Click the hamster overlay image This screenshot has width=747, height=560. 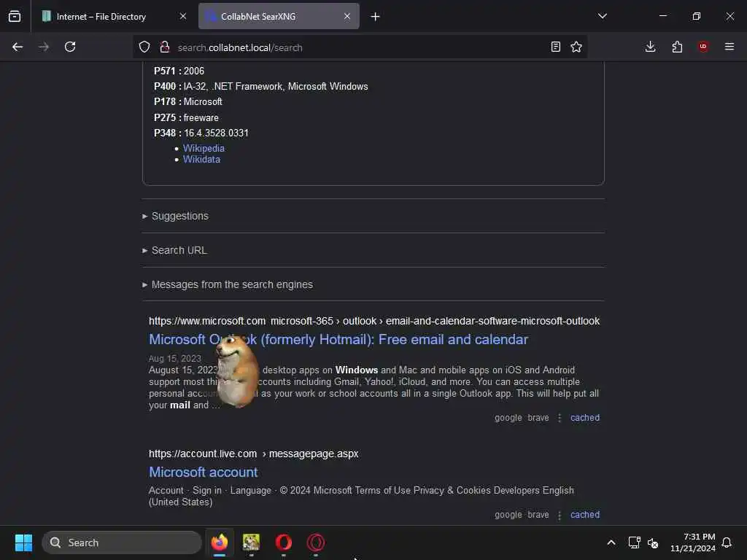pos(237,371)
